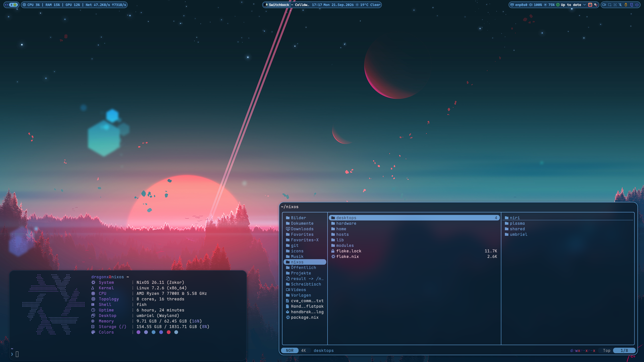Click the enp8s0 ethernet network indicator
Viewport: 644px width, 362px height.
point(519,5)
